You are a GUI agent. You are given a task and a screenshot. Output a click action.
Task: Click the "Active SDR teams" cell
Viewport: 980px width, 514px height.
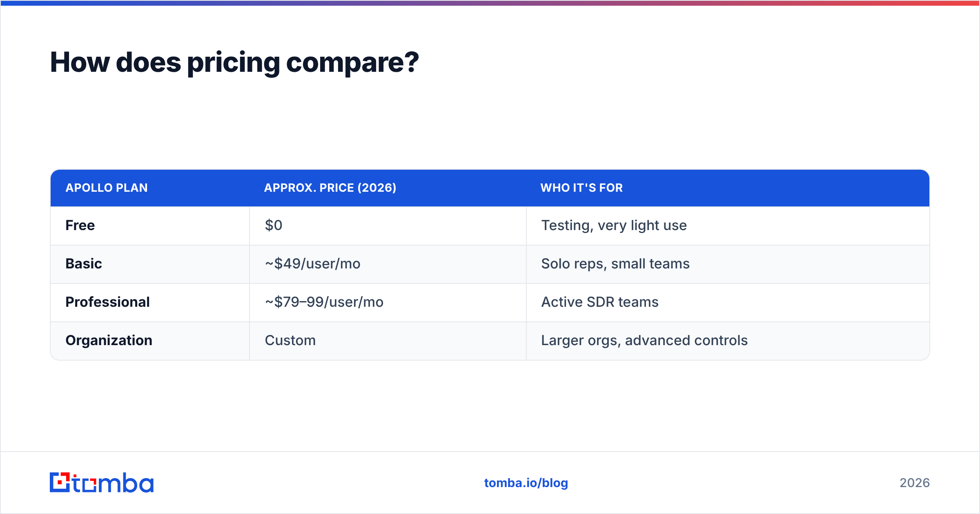click(x=728, y=302)
